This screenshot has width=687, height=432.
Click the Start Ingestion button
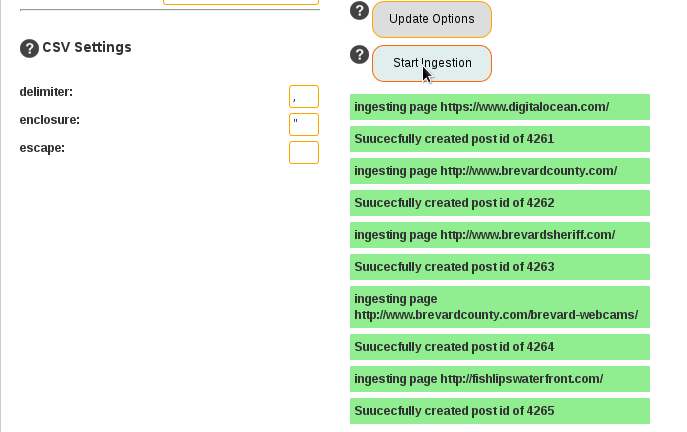click(432, 63)
